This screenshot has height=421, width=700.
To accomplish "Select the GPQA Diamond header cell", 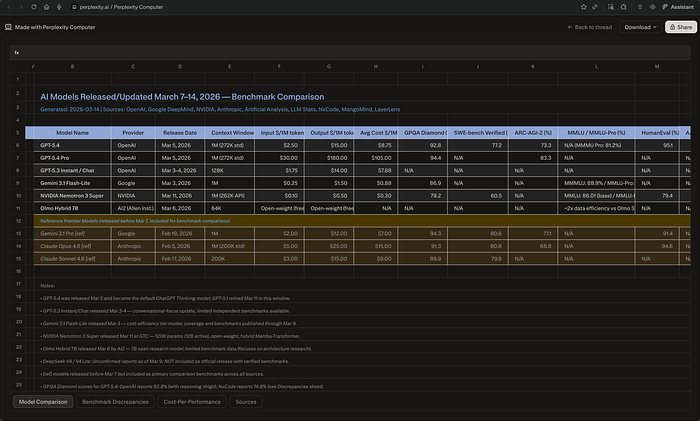I will coord(423,133).
